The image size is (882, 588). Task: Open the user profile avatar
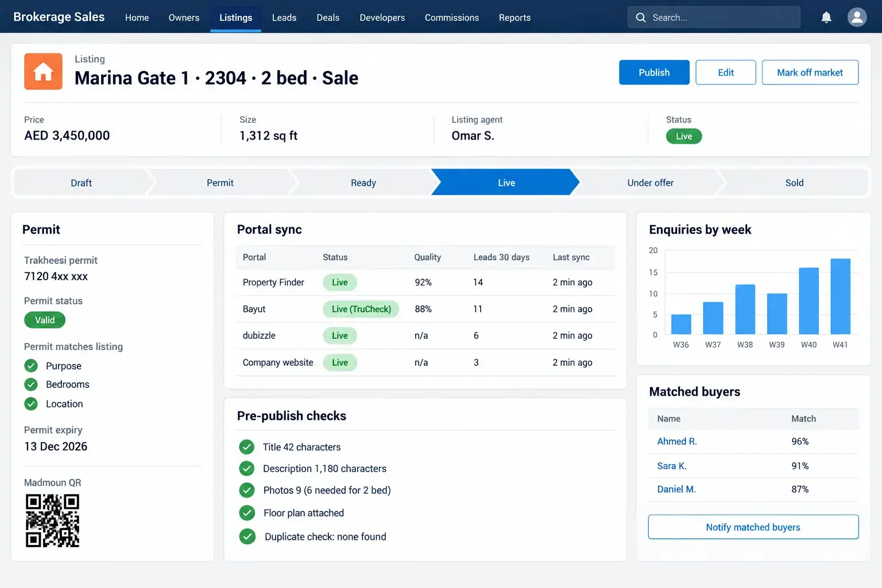(857, 17)
